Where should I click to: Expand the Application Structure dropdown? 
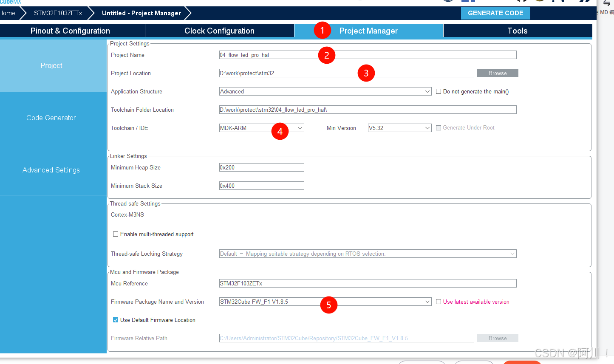(x=325, y=91)
